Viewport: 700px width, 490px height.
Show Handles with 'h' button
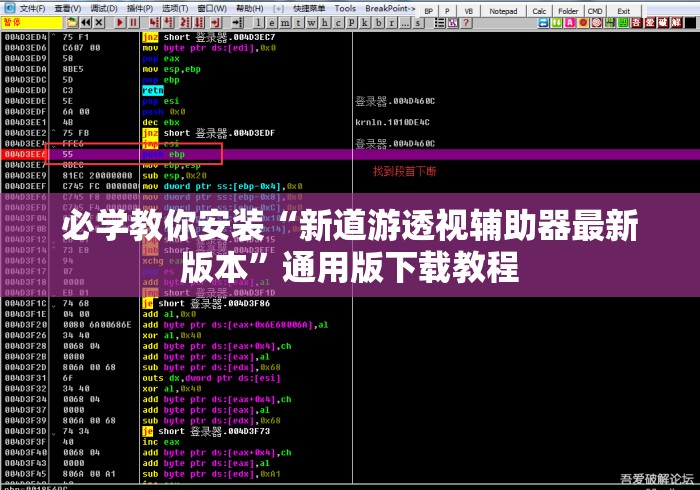[325, 23]
